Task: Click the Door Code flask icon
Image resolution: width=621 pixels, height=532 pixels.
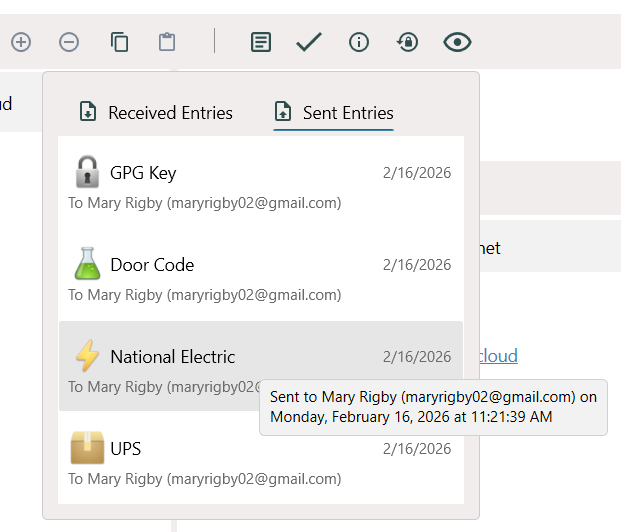Action: click(x=87, y=263)
